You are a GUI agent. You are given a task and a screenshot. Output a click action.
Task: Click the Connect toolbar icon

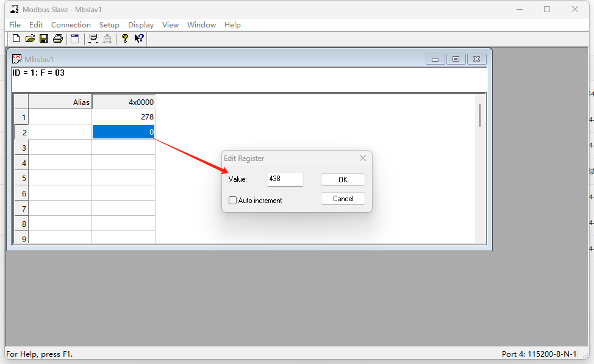click(93, 38)
